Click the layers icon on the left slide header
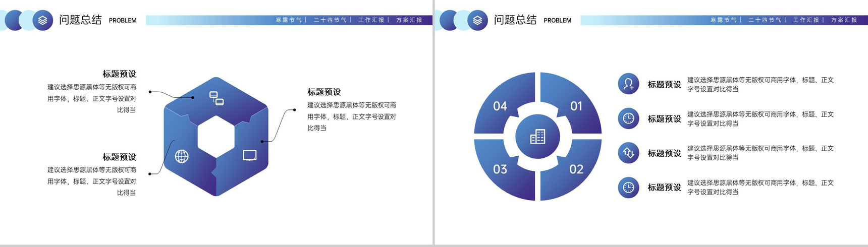The image size is (868, 247). (43, 20)
